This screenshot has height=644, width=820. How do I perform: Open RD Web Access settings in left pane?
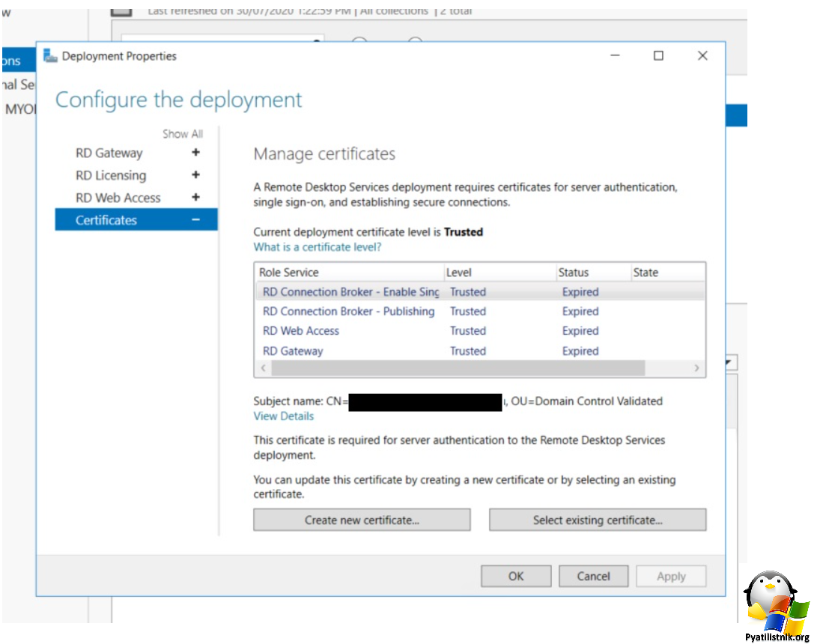pos(118,198)
